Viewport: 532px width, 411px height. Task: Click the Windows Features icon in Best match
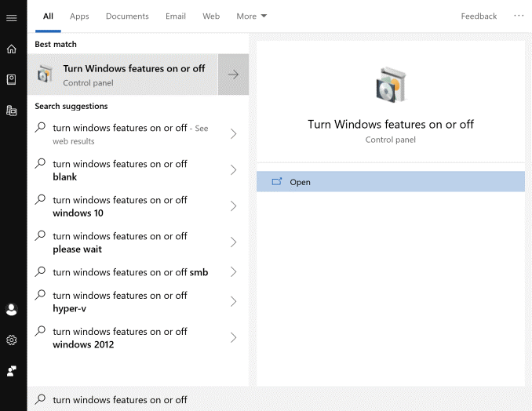46,74
